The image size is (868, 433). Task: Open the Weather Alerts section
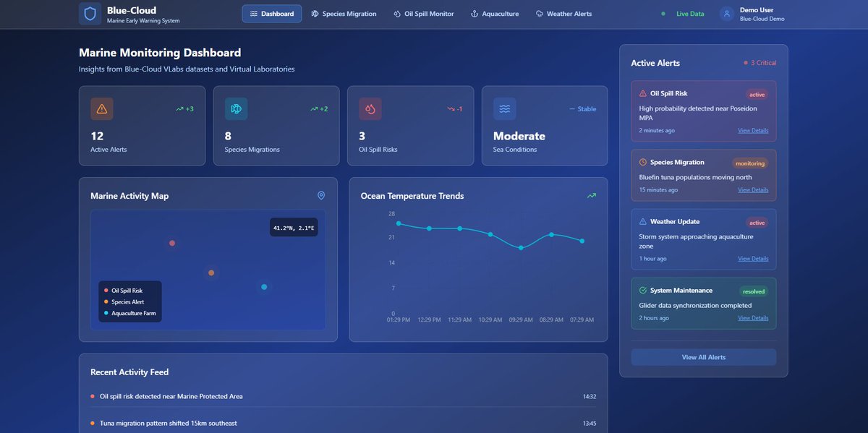(564, 13)
